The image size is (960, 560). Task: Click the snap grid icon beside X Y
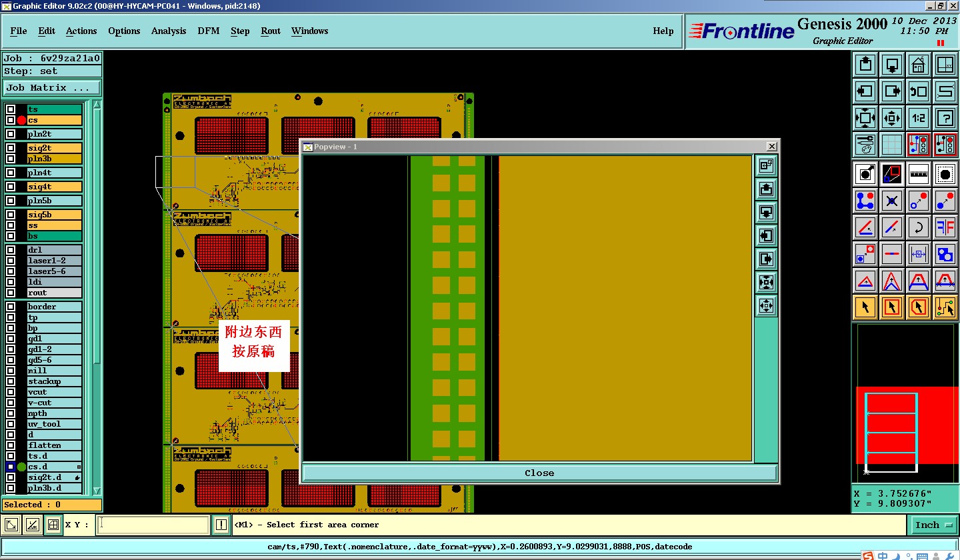click(x=53, y=525)
